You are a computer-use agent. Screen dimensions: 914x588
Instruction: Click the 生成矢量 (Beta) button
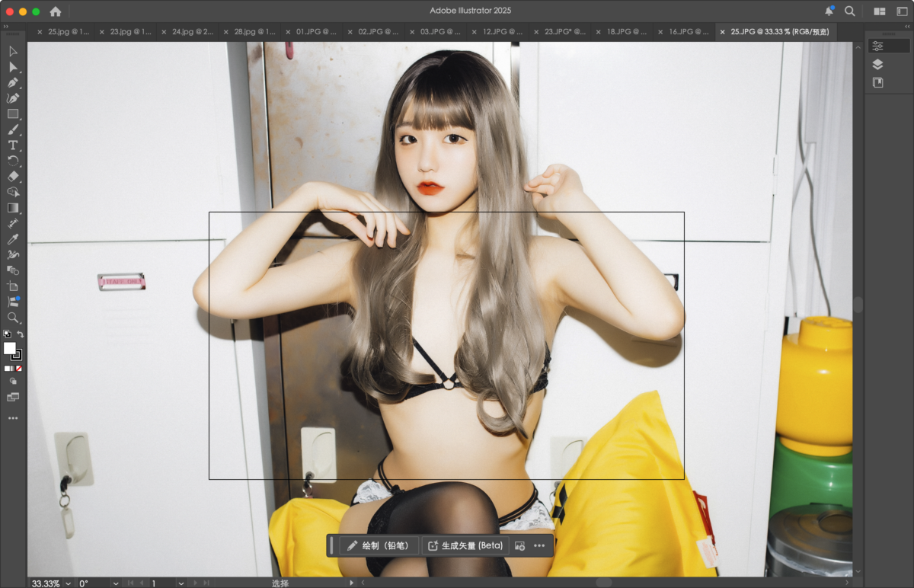click(x=465, y=545)
